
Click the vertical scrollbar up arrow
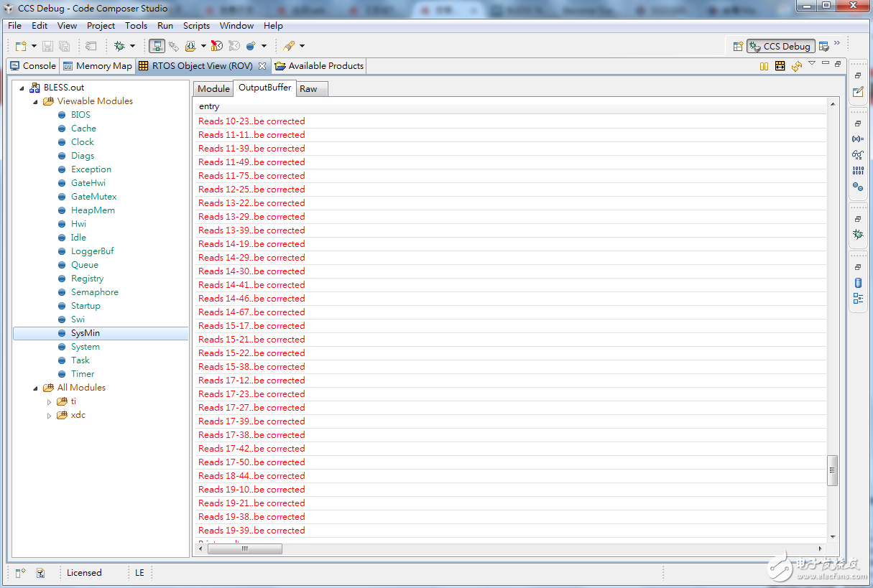833,105
